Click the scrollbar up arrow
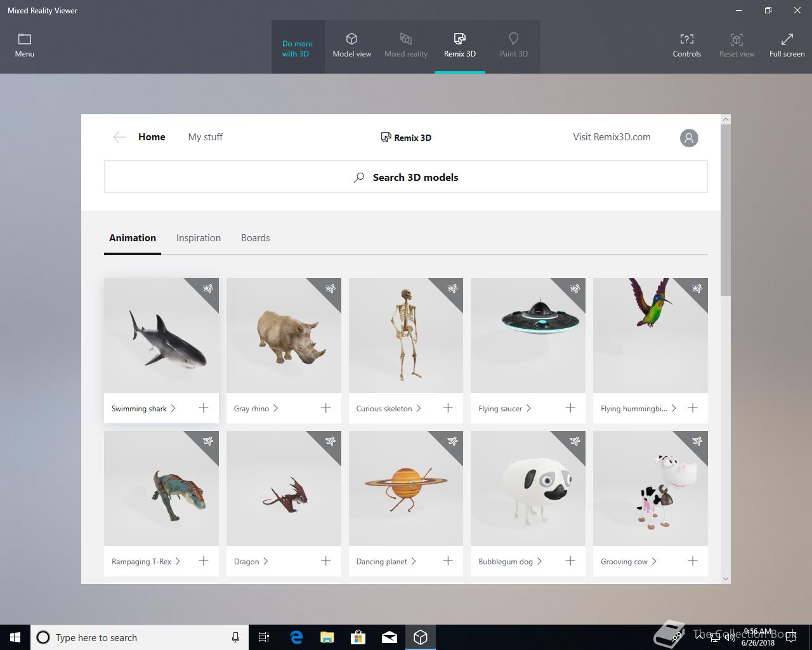The image size is (812, 650). pos(726,119)
